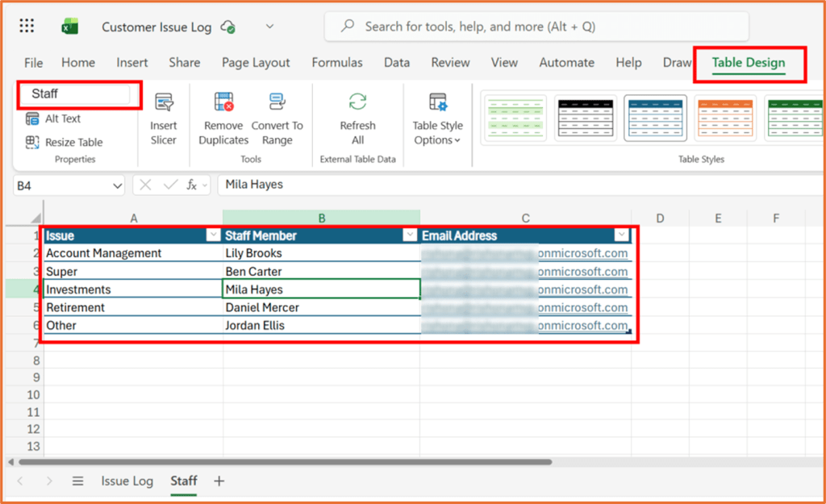Image resolution: width=826 pixels, height=504 pixels.
Task: Click the cloud save status icon
Action: coord(227,26)
